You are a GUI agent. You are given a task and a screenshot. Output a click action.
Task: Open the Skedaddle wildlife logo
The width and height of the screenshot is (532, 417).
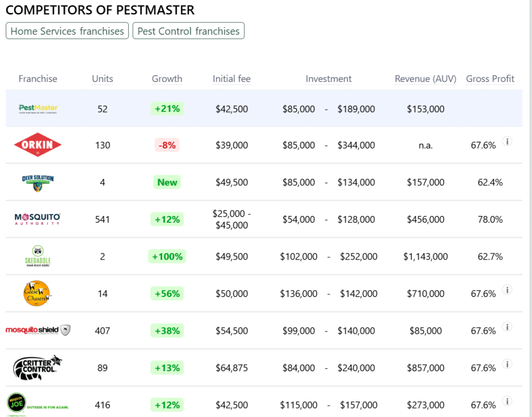(38, 256)
